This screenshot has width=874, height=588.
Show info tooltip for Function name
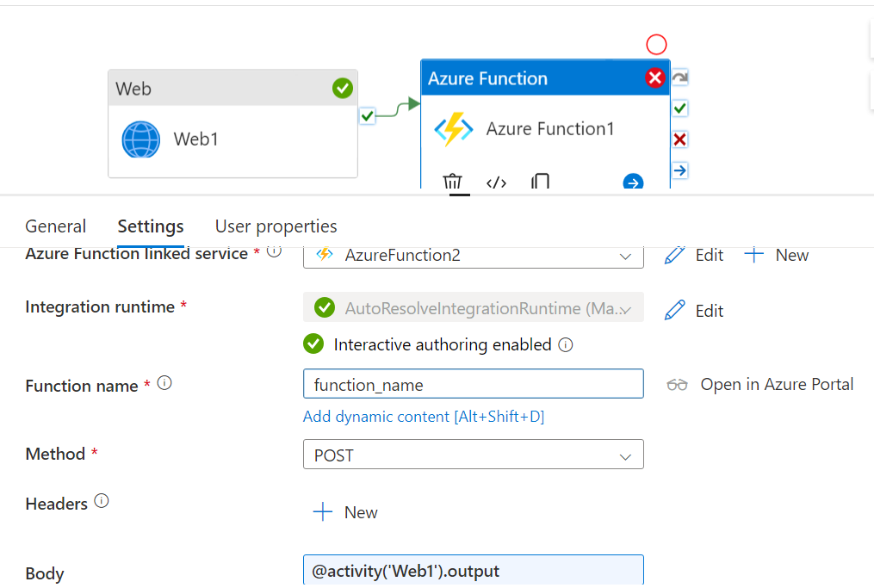pos(164,383)
